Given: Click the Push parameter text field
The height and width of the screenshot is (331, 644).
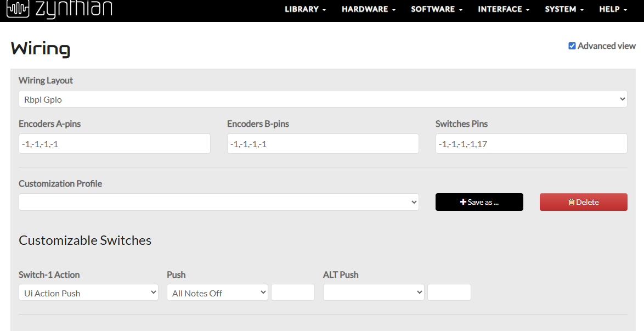Looking at the screenshot, I should 292,293.
